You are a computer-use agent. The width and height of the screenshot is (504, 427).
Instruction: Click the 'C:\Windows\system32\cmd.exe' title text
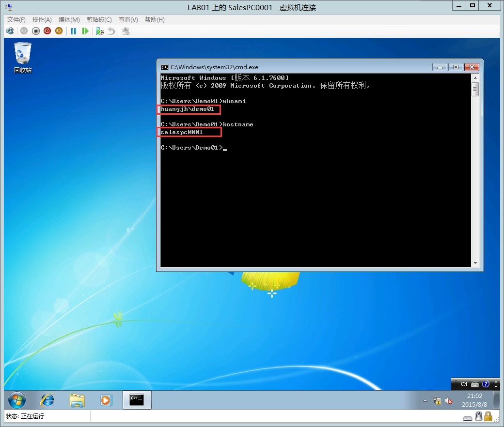[x=214, y=67]
